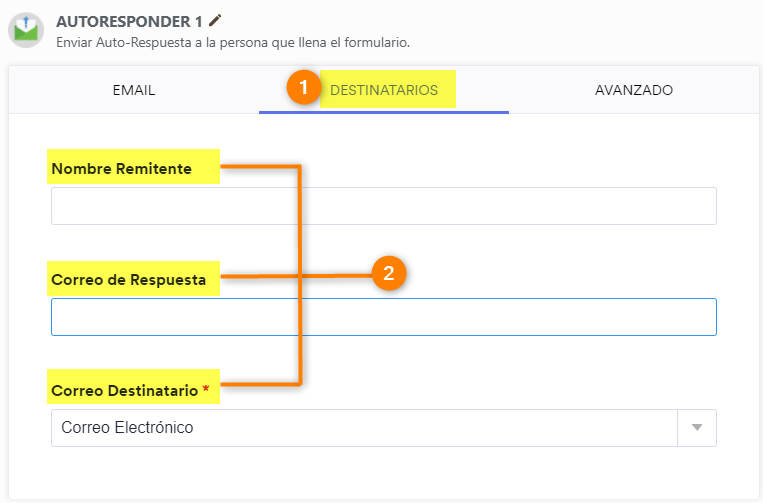
Task: Click the orange number 2 marker
Action: tap(389, 273)
